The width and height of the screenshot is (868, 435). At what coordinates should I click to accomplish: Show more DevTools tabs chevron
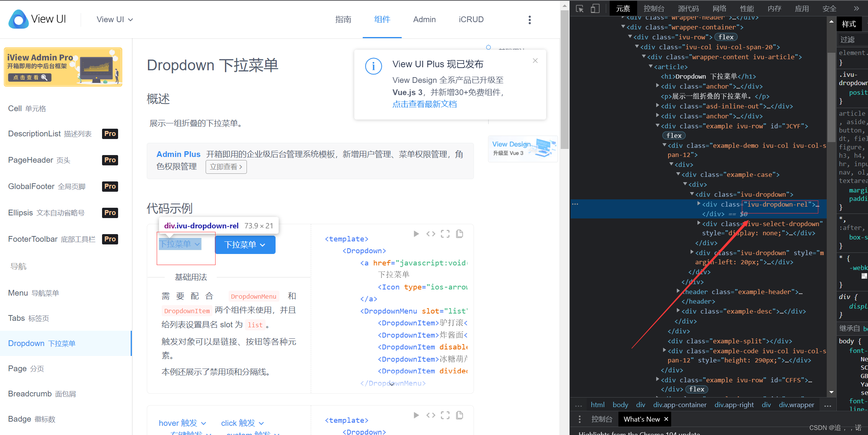(857, 8)
